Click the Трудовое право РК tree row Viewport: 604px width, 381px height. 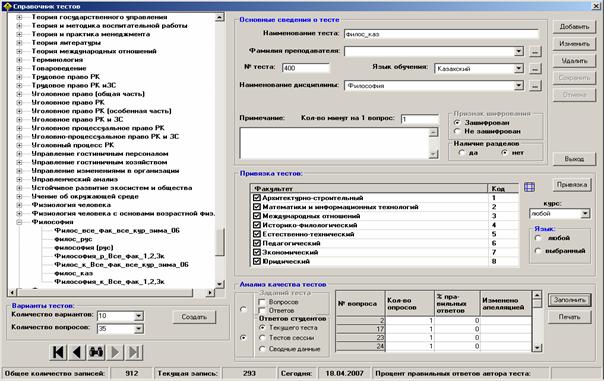click(66, 77)
